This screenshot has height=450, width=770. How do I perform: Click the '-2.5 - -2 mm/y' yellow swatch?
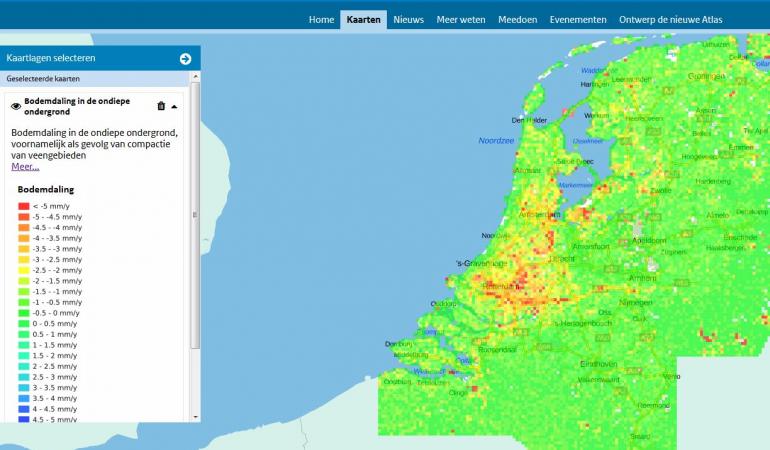(24, 270)
